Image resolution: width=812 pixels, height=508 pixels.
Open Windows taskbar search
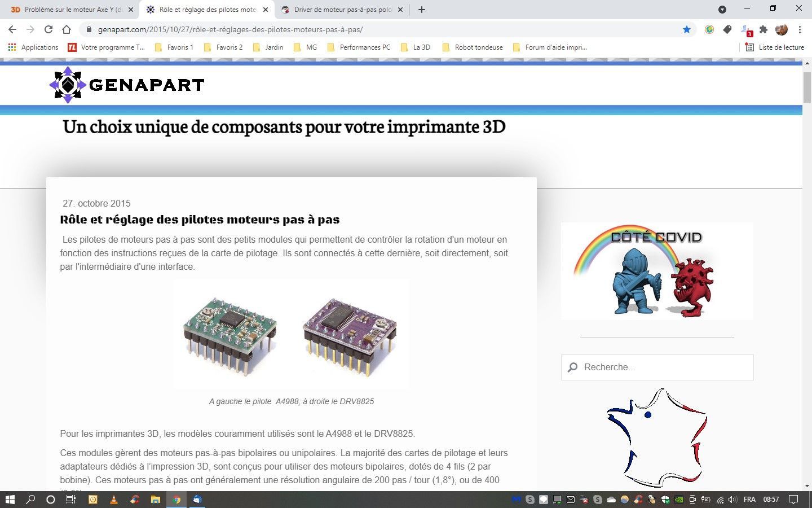30,500
